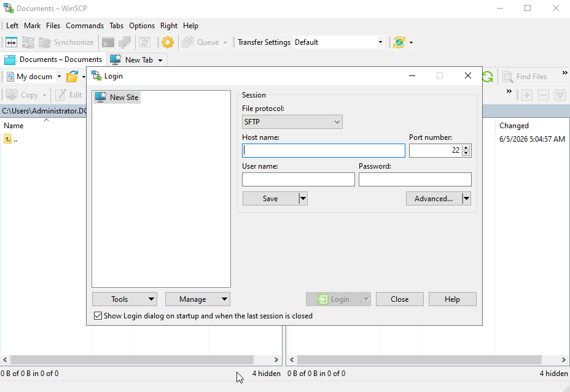Click the Save button
Screen dimensions: 570x392
[x=270, y=199]
